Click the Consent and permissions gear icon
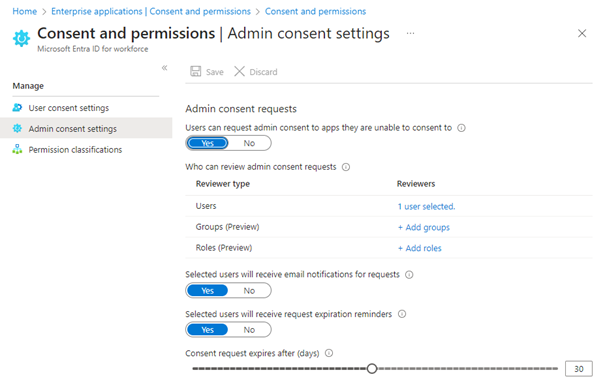The width and height of the screenshot is (605, 381). (x=21, y=38)
